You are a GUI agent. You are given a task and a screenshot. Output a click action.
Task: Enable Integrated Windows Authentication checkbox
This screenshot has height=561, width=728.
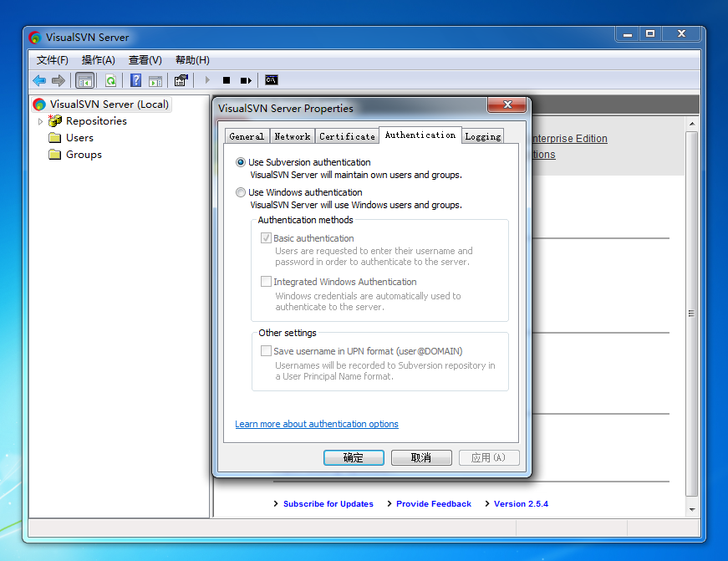point(266,282)
